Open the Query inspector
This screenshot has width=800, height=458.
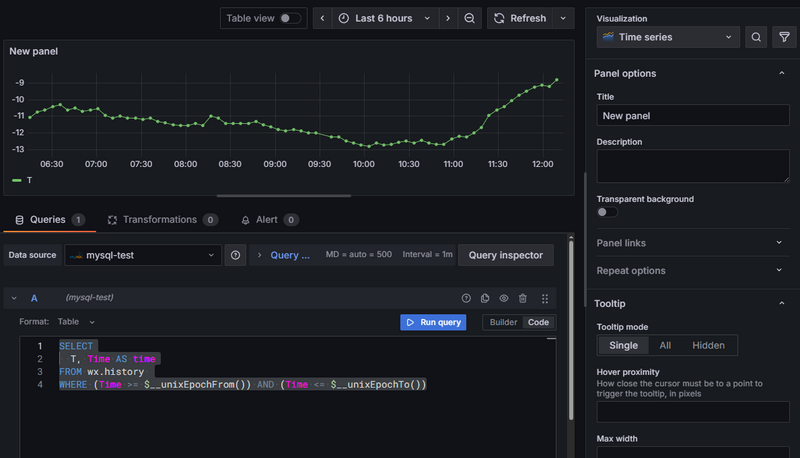coord(506,255)
